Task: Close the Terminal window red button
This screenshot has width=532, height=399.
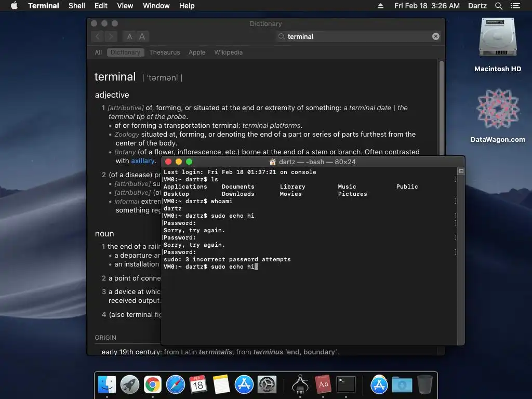Action: click(168, 162)
